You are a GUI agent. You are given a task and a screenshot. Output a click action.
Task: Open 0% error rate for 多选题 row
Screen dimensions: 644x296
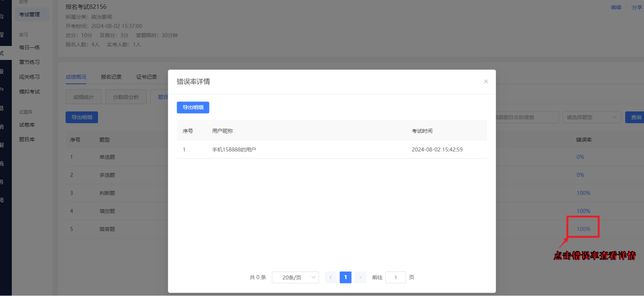pos(580,175)
